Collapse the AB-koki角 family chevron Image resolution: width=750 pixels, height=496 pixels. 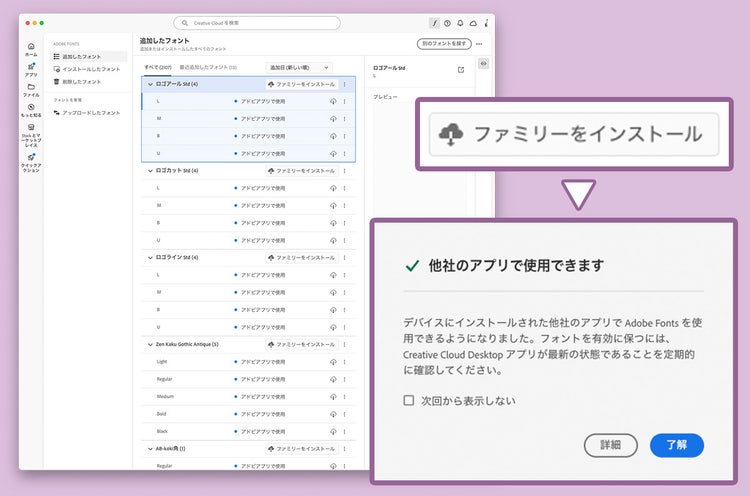pos(150,449)
